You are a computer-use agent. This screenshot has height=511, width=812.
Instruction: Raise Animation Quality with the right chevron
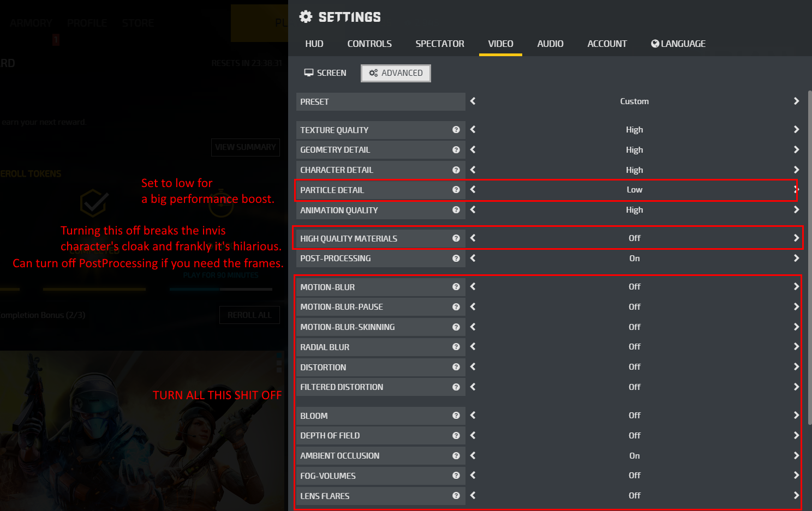[796, 210]
